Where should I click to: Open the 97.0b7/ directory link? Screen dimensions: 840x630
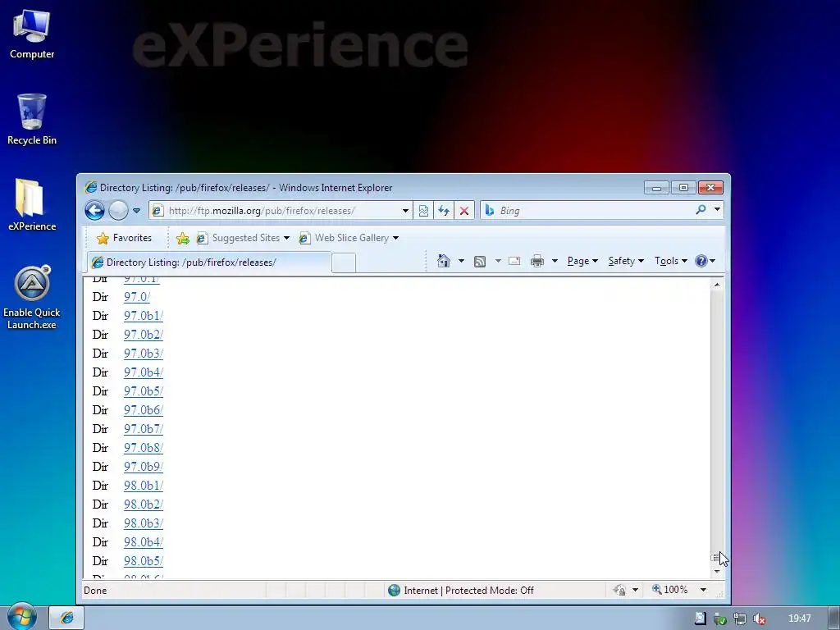(x=143, y=429)
